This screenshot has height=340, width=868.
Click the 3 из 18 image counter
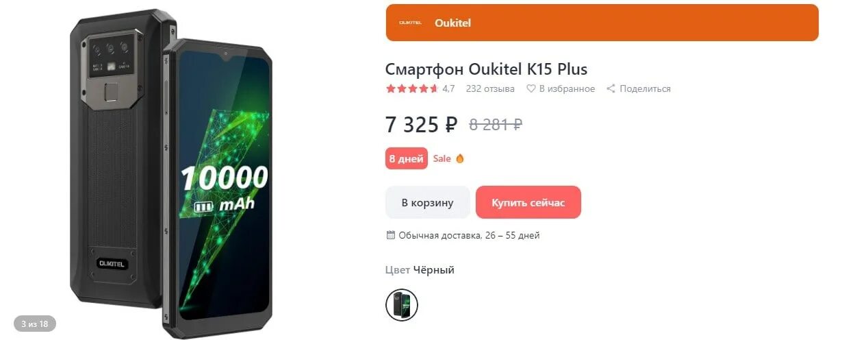[x=35, y=324]
